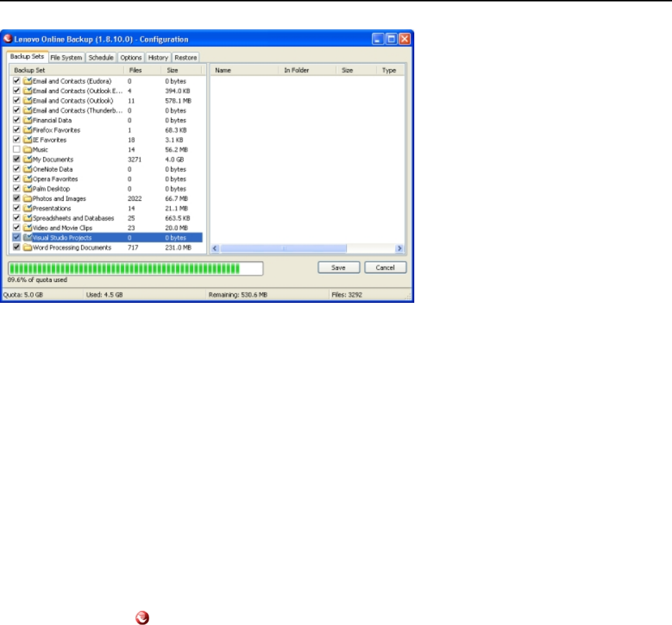Switch to the Options tab

click(x=131, y=57)
